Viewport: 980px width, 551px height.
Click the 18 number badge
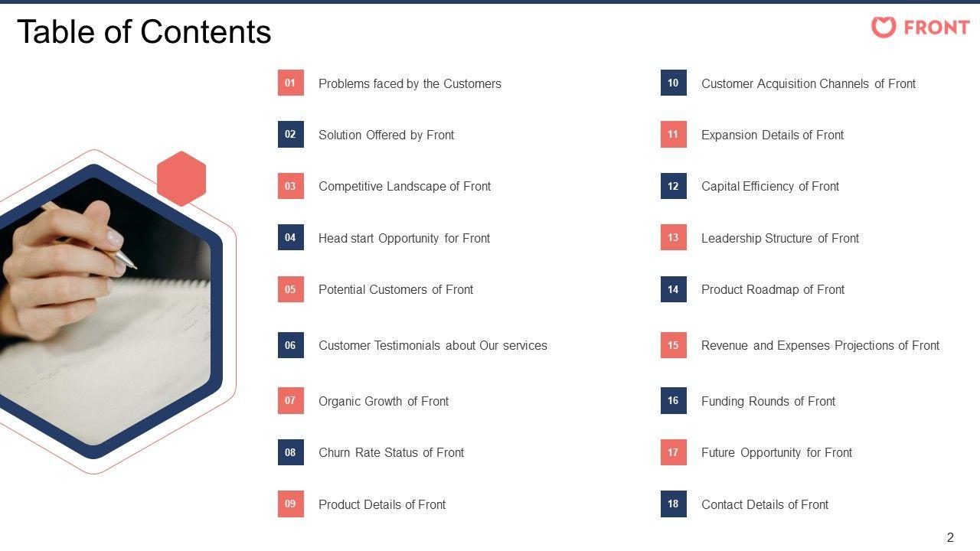(x=673, y=504)
